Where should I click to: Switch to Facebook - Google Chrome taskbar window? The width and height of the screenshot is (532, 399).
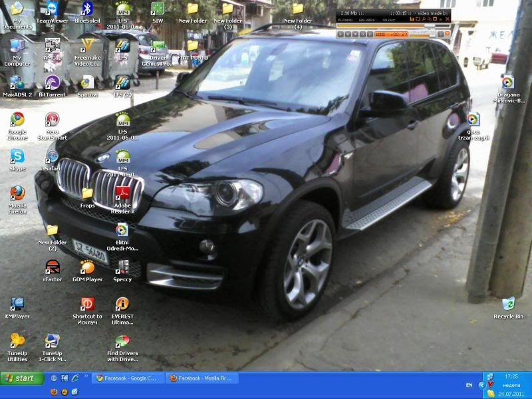128,378
